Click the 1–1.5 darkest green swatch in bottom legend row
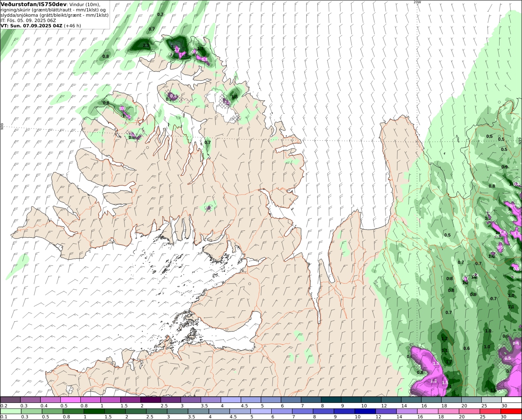Screen dimensions: 522x420 tap(94, 411)
